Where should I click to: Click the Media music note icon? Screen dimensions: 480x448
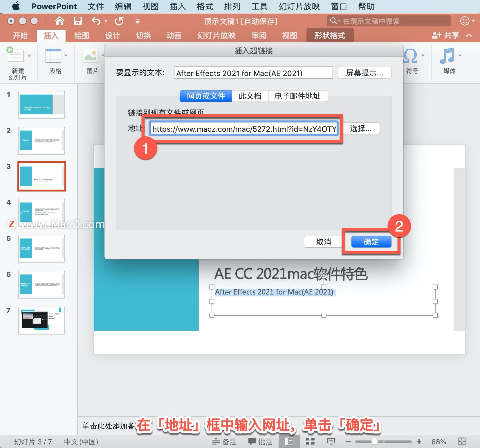[447, 55]
